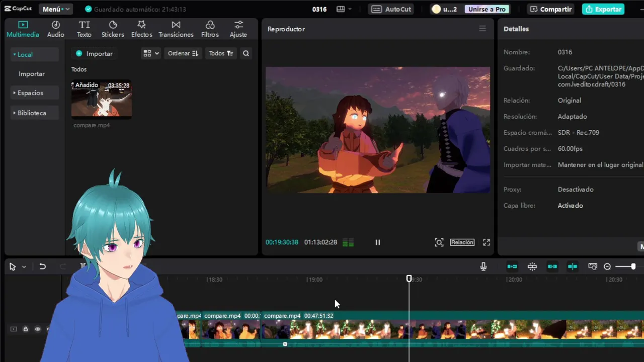The width and height of the screenshot is (644, 362).
Task: Toggle preview axis
Action: [573, 266]
